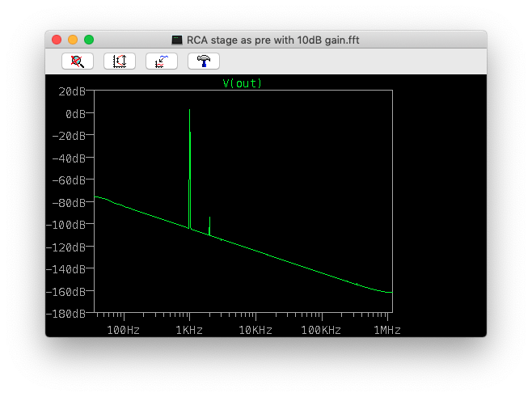This screenshot has width=532, height=397.
Task: Click the zoom-to-fit magnifier toolbar icon
Action: 78,61
